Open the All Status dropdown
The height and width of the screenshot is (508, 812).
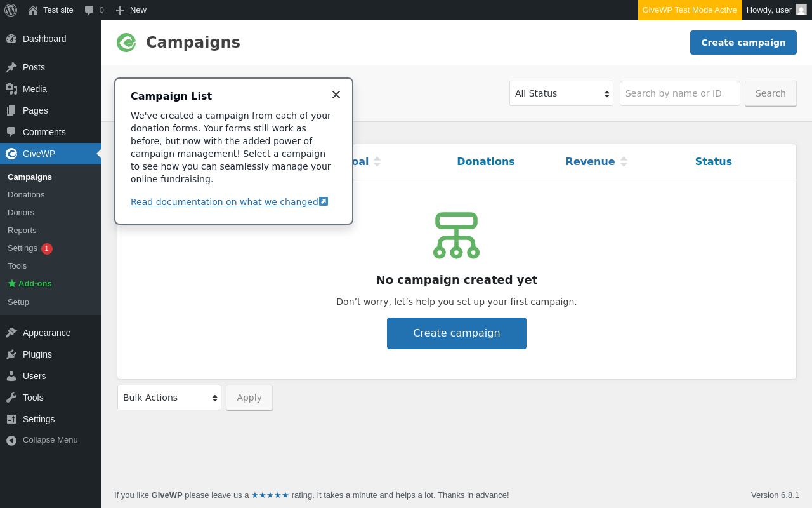click(561, 93)
